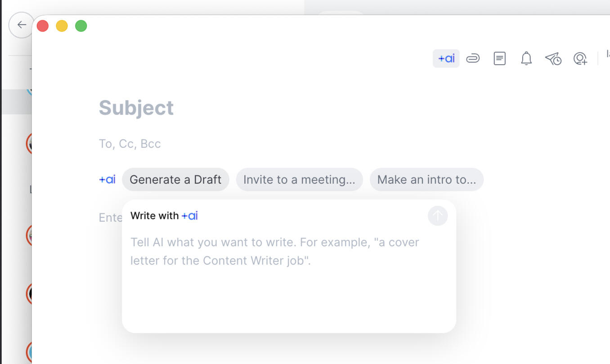This screenshot has width=610, height=364.
Task: Set a reminder with the bell icon
Action: (526, 58)
